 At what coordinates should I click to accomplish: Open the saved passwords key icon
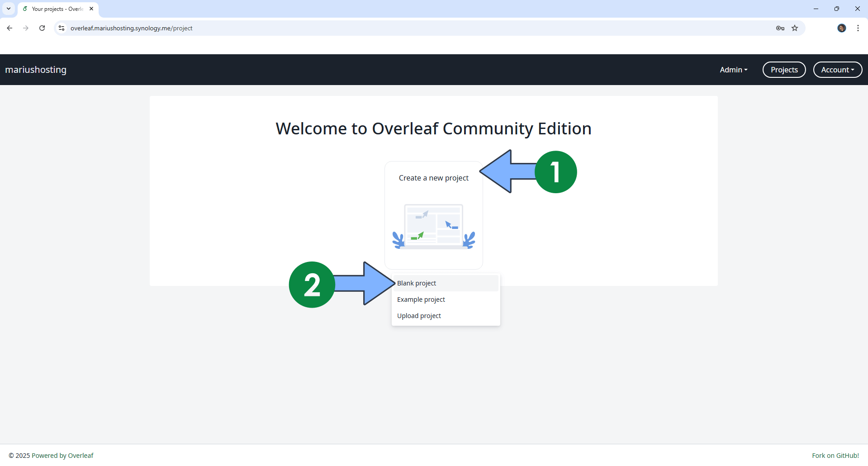(780, 28)
